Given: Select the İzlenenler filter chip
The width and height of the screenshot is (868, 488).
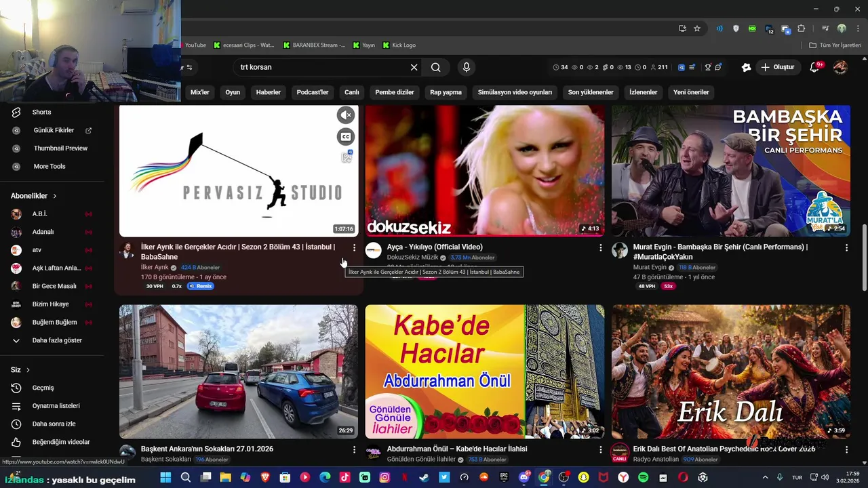Looking at the screenshot, I should [643, 92].
